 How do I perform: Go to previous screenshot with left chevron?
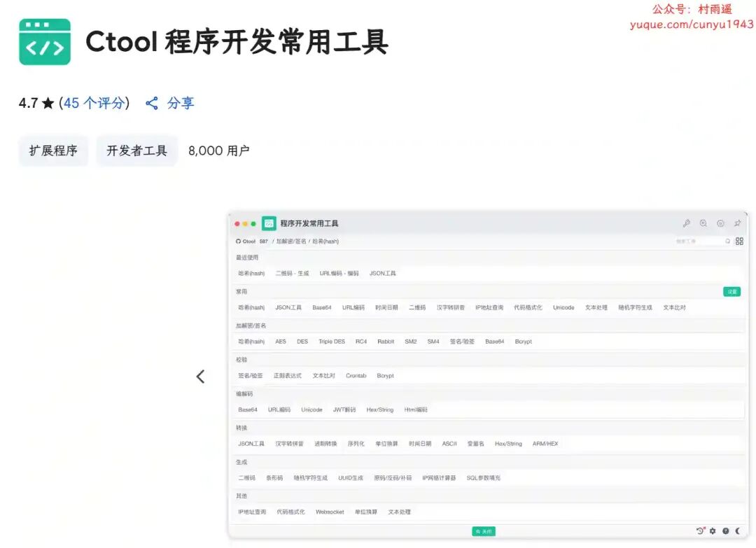201,377
